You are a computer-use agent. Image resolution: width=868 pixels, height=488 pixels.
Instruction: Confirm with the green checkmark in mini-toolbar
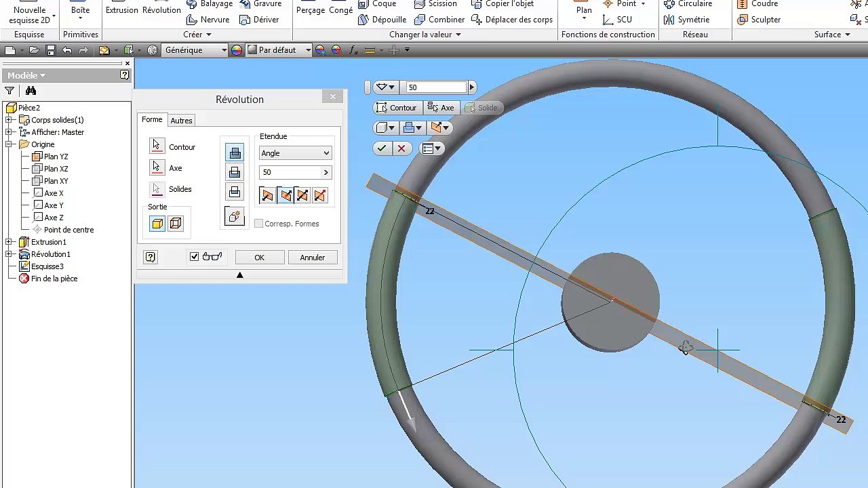click(382, 148)
